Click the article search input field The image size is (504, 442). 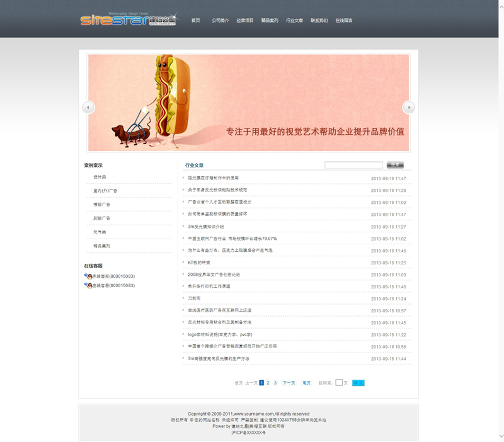tap(353, 165)
